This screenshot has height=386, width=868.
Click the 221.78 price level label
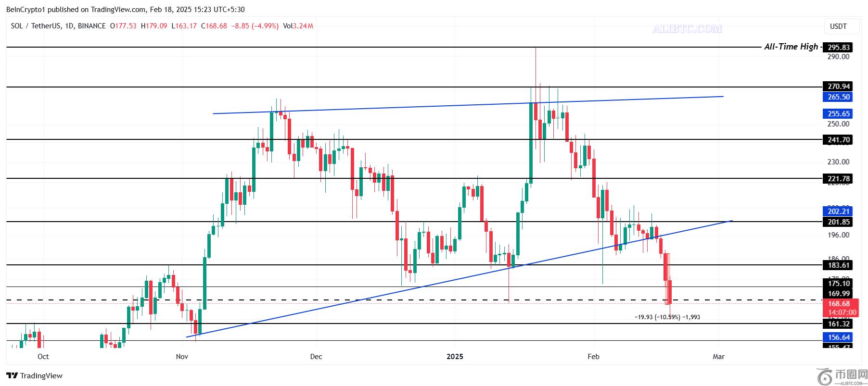click(x=838, y=178)
